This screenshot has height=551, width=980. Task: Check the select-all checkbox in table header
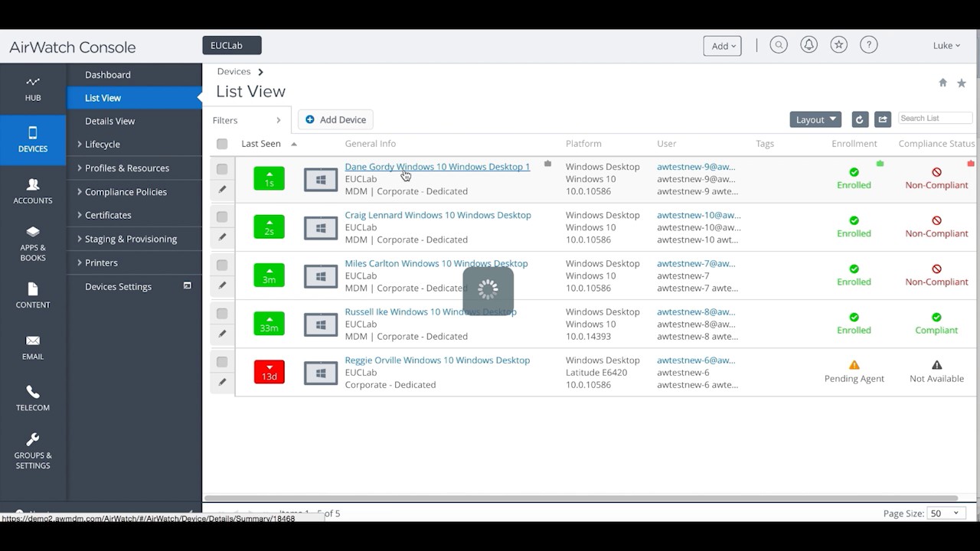pyautogui.click(x=222, y=144)
